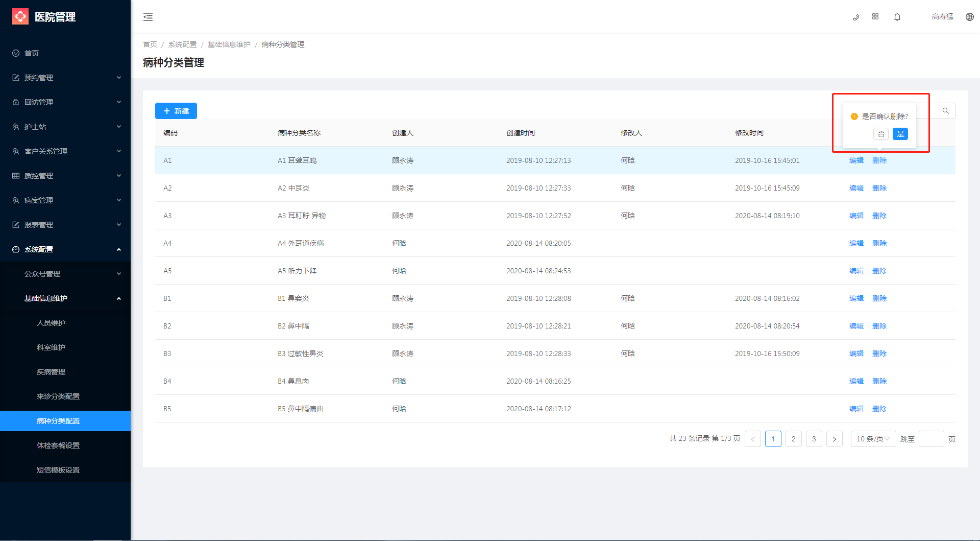
Task: Expand the 护士站 menu chevron
Action: click(119, 127)
